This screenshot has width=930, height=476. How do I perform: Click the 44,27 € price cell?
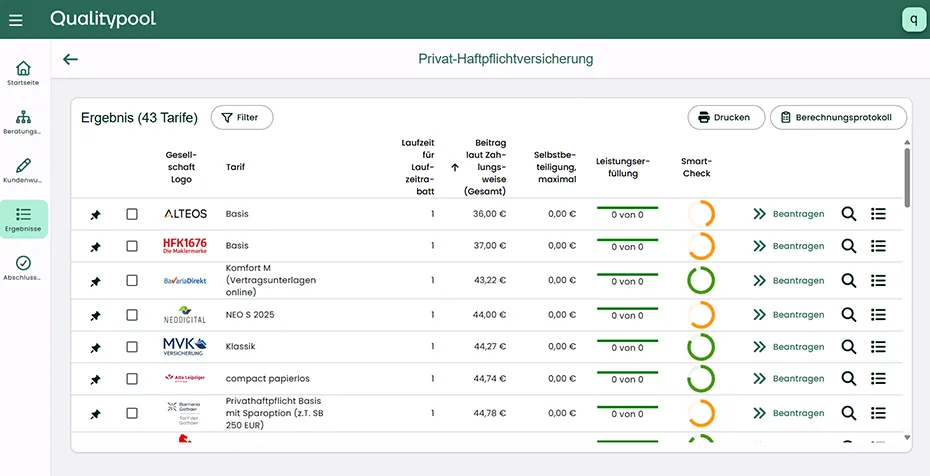(x=489, y=347)
